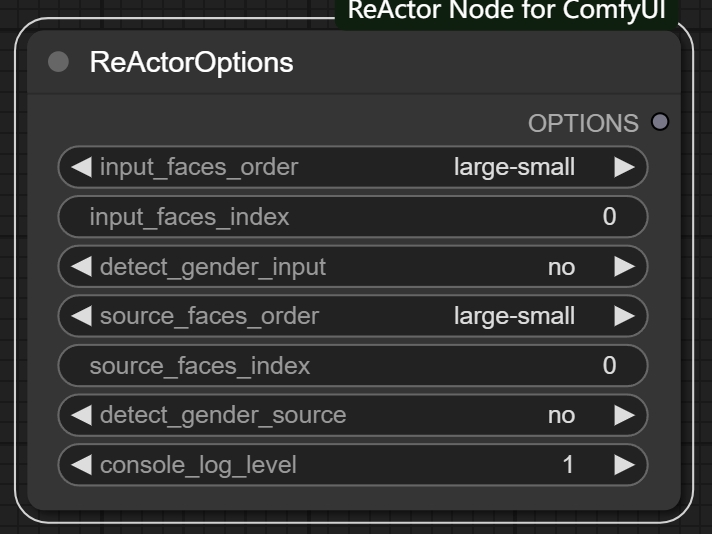Click the ReActor Node for ComfyUI badge
The width and height of the screenshot is (712, 534).
507,12
